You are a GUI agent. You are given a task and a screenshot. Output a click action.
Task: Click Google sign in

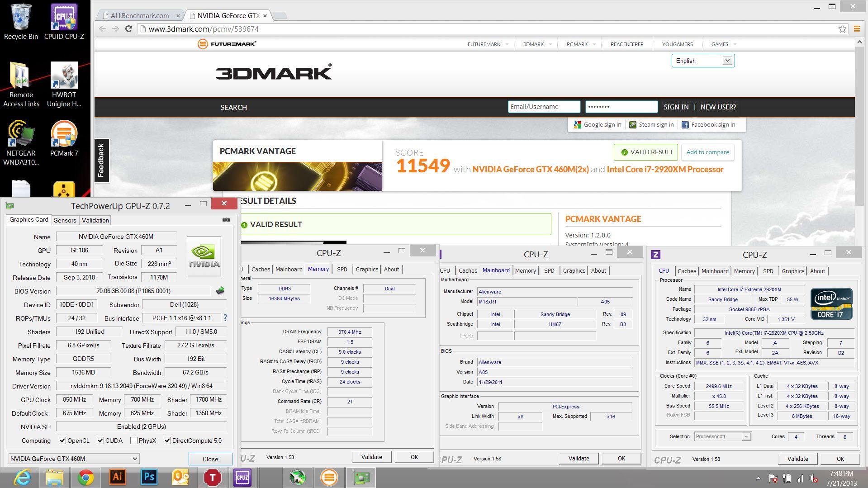pyautogui.click(x=598, y=124)
